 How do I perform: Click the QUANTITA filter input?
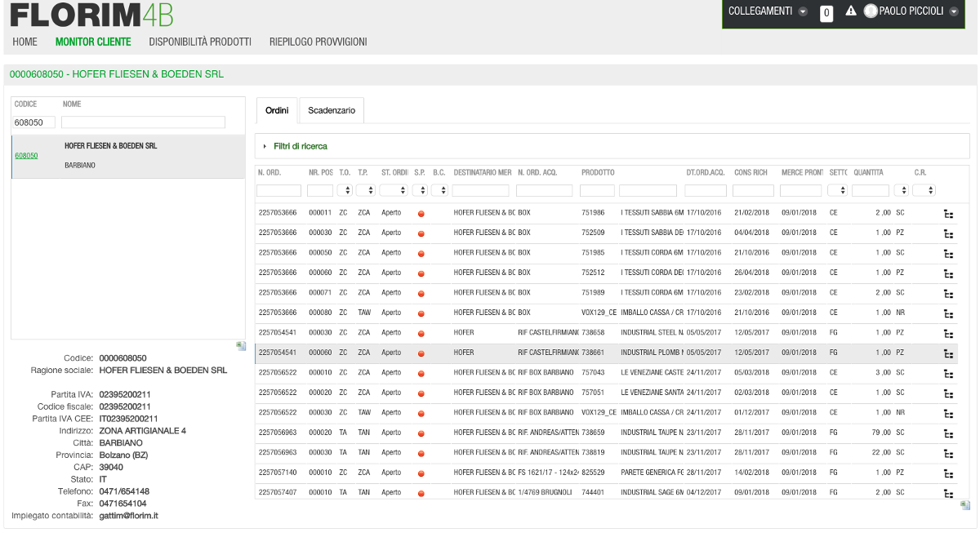[x=871, y=190]
